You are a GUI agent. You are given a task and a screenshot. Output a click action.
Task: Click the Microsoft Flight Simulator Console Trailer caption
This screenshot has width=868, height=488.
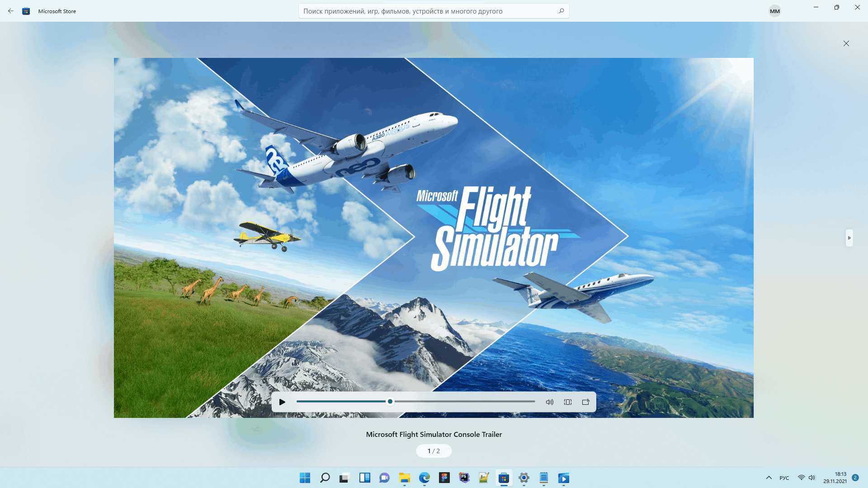(x=434, y=434)
